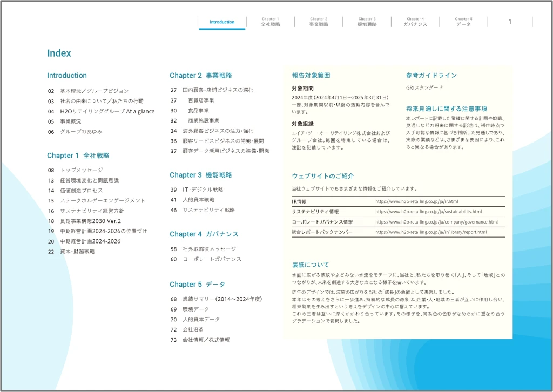Image resolution: width=553 pixels, height=392 pixels.
Task: Open the コーポレートガバナンス情報 URL
Action: pyautogui.click(x=436, y=222)
